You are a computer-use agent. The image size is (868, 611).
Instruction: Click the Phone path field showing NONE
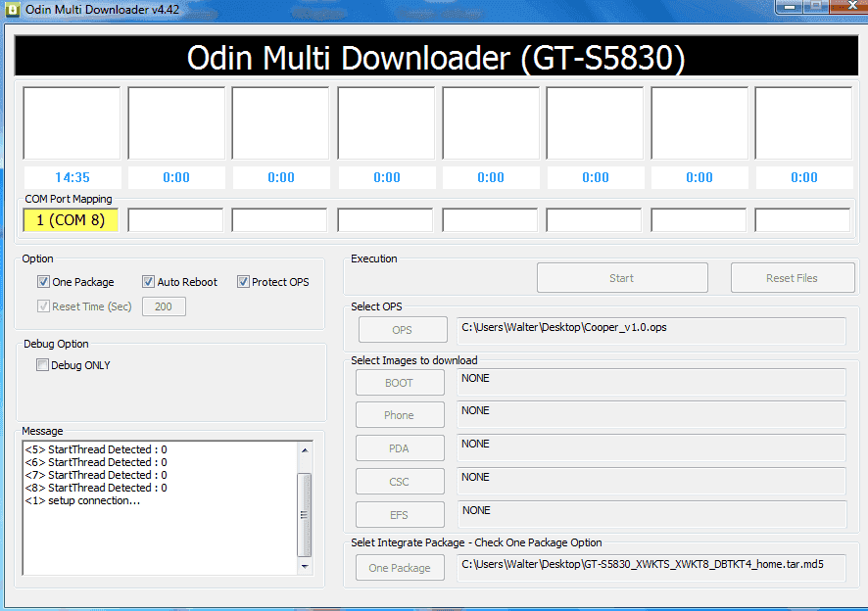651,414
